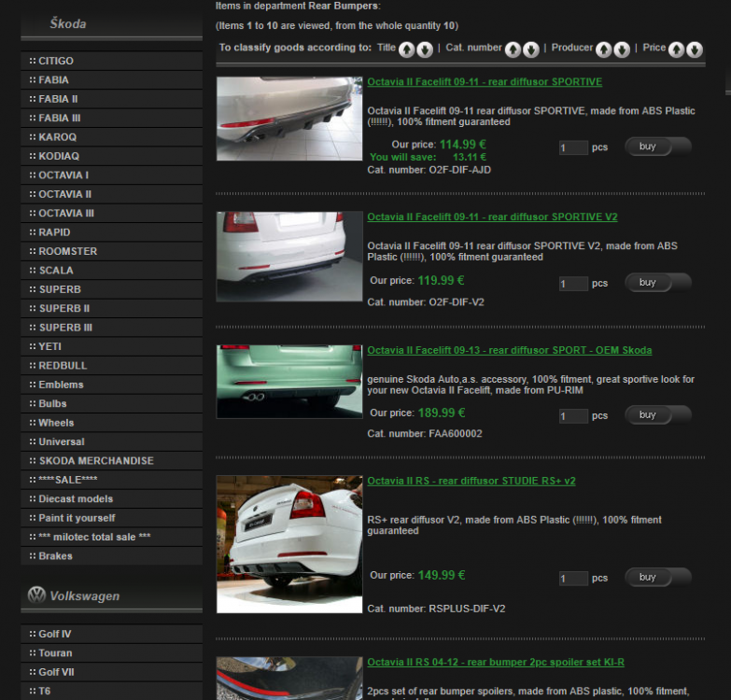Open Brakes category
731x700 pixels.
pyautogui.click(x=111, y=556)
